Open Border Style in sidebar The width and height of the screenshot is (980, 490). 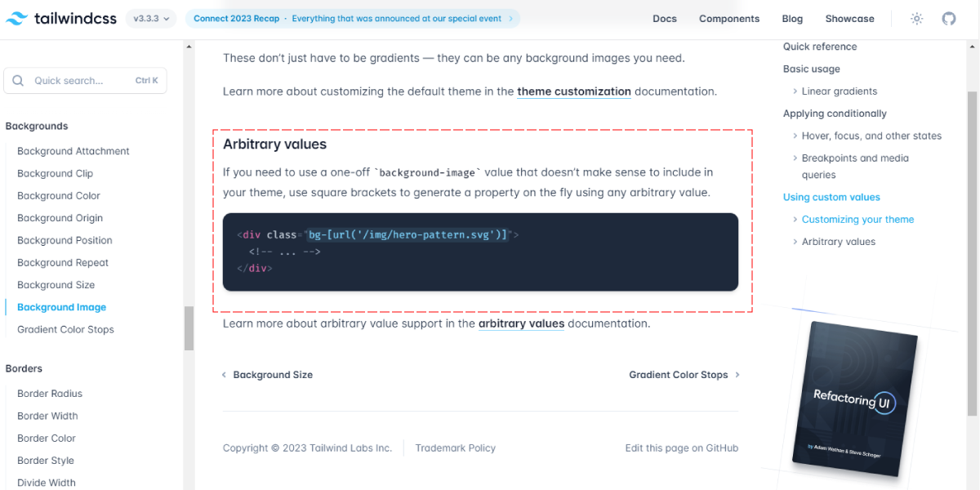click(x=46, y=461)
